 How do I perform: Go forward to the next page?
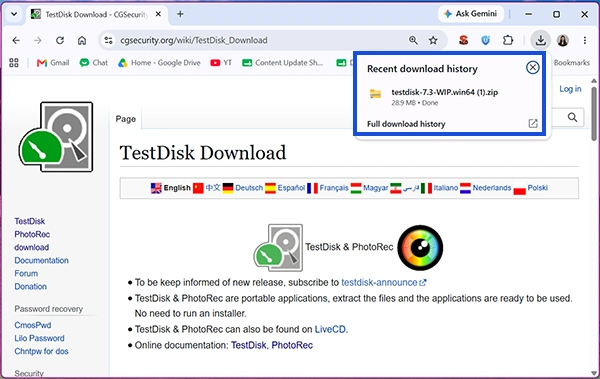38,40
